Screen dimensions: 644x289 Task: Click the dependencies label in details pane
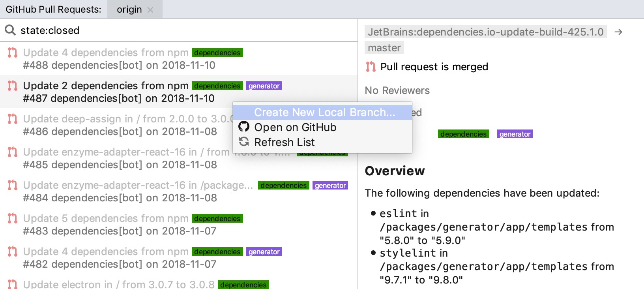(463, 134)
